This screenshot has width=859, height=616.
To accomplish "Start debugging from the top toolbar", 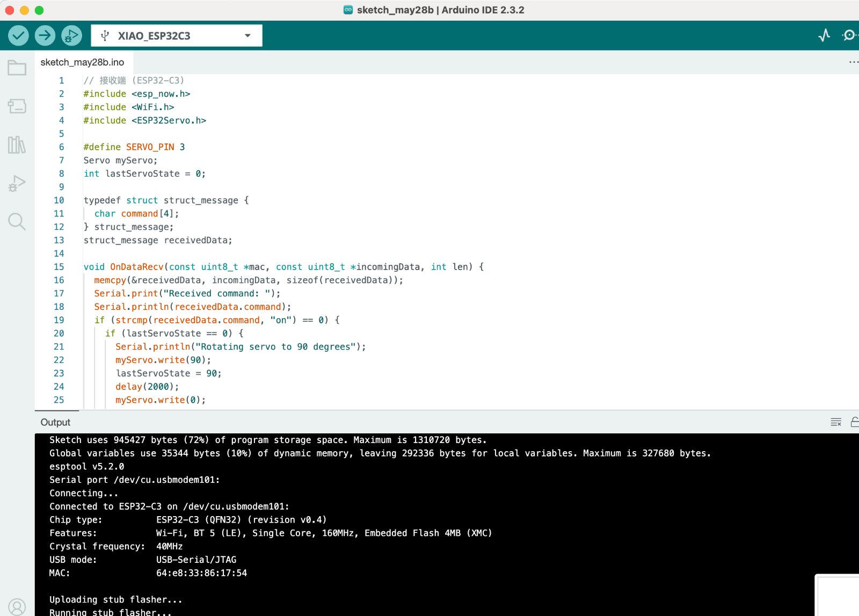I will pos(71,35).
